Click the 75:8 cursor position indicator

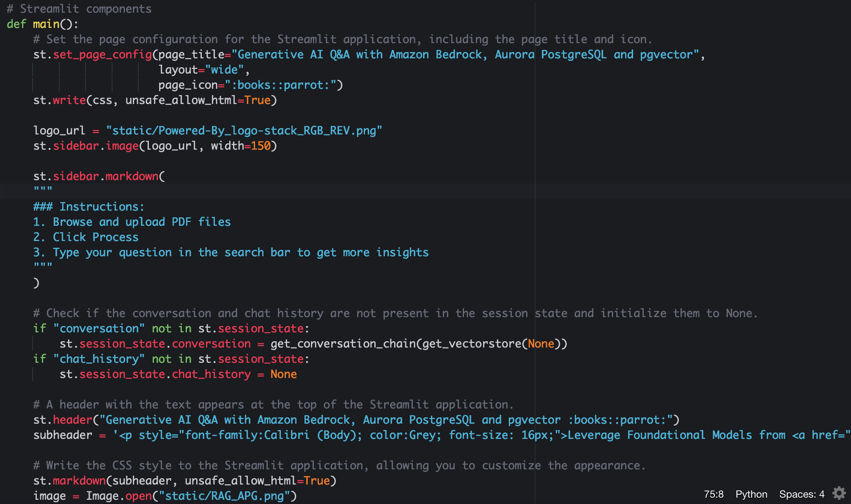714,494
